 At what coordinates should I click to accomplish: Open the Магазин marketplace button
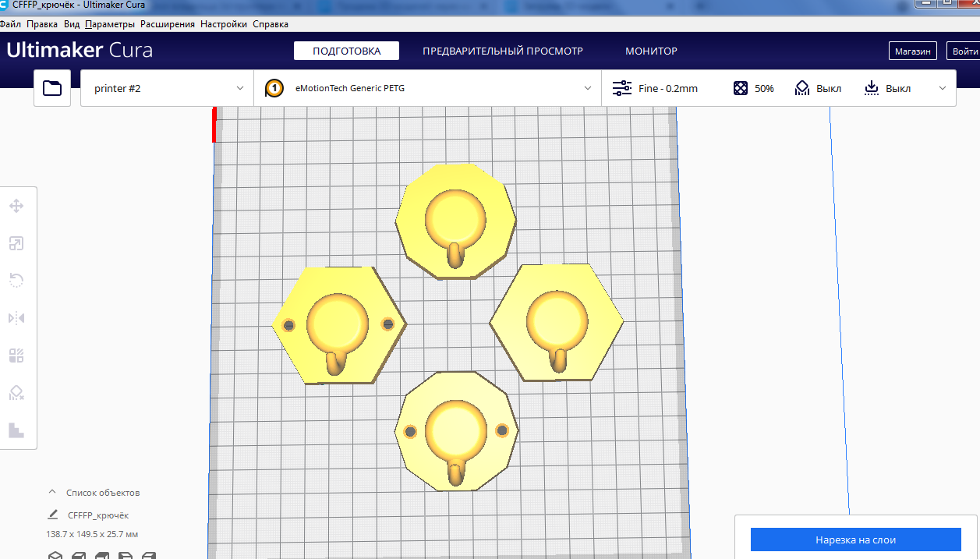click(x=912, y=51)
